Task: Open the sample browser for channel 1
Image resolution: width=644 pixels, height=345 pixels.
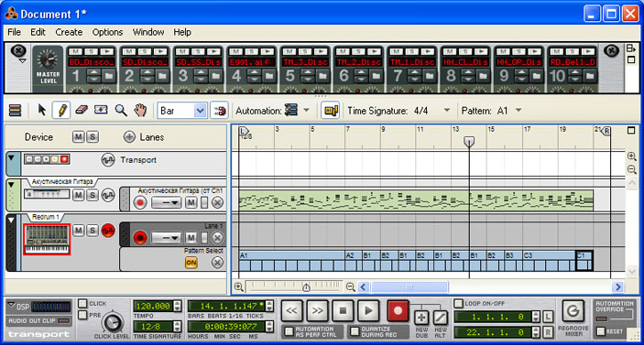Action: point(109,76)
